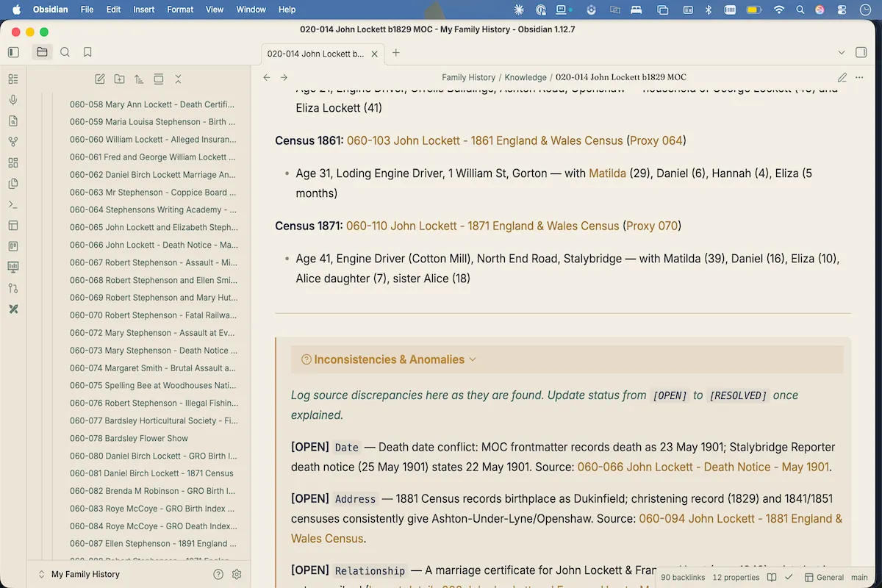882x588 pixels.
Task: Click the git branch ribbon icon
Action: 13,288
